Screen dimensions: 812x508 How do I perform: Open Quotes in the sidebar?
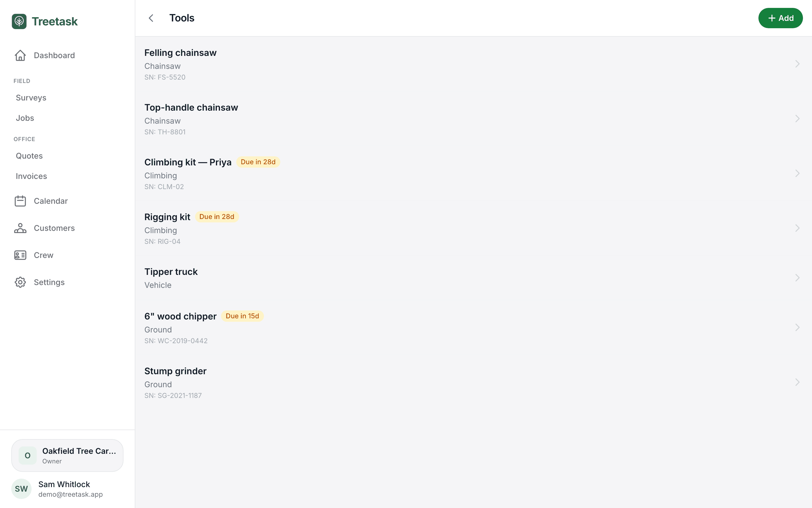tap(29, 156)
